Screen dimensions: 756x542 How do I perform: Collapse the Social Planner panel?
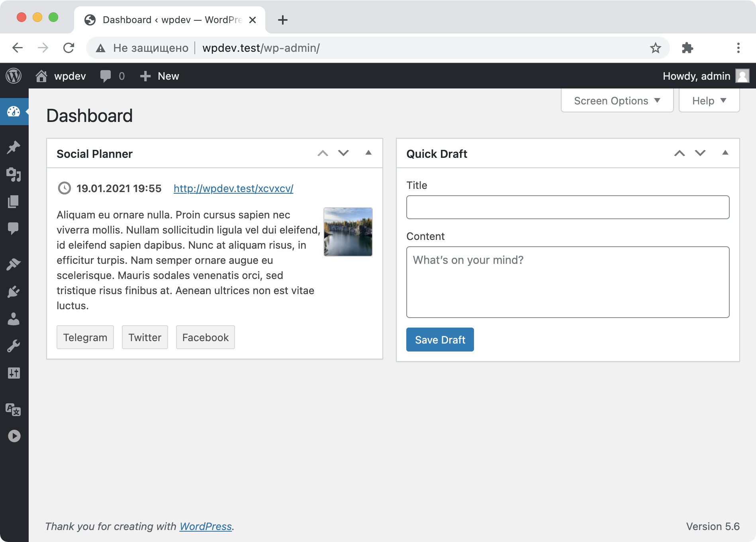[368, 153]
